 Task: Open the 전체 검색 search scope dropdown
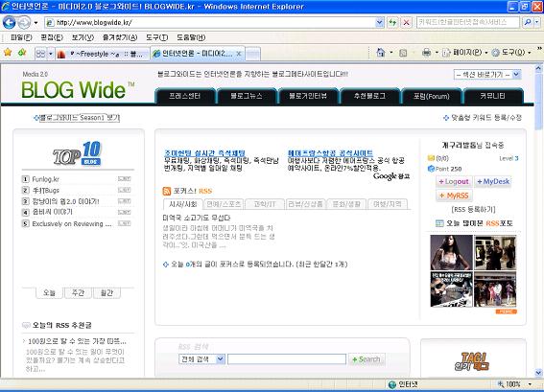(x=201, y=359)
